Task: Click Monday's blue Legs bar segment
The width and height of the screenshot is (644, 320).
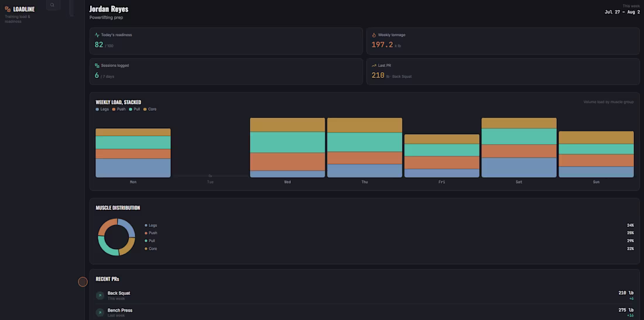Action: click(x=133, y=168)
